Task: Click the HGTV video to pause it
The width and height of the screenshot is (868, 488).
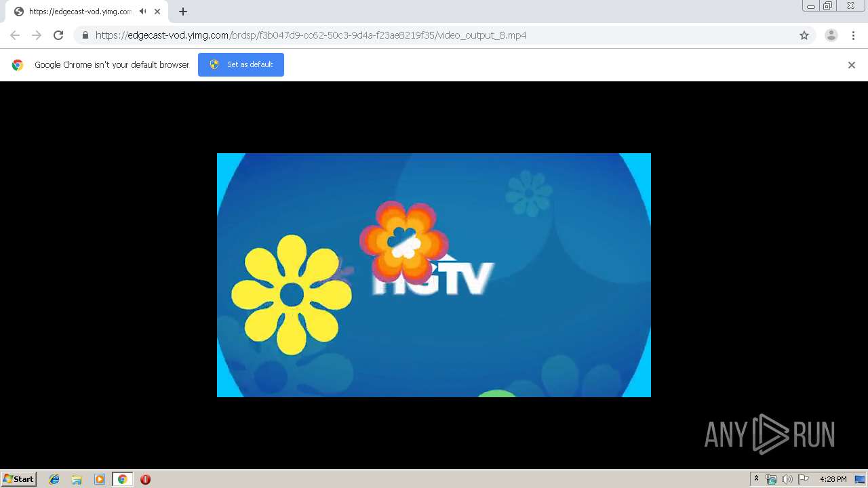Action: [434, 275]
